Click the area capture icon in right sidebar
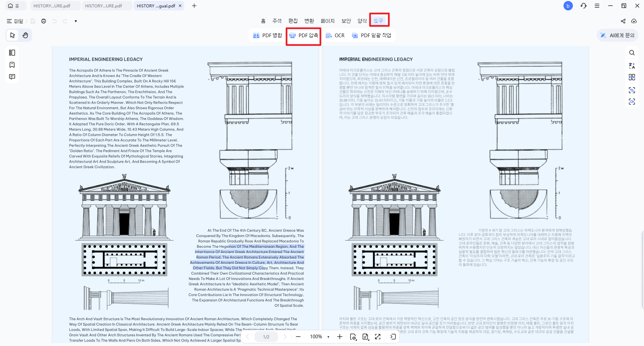The width and height of the screenshot is (644, 346). [632, 90]
